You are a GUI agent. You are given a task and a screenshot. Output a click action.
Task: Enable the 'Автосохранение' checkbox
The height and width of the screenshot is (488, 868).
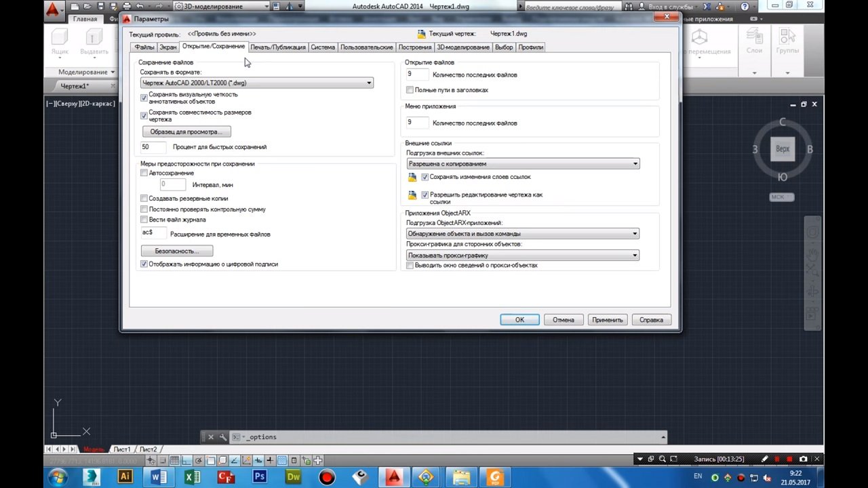point(144,174)
